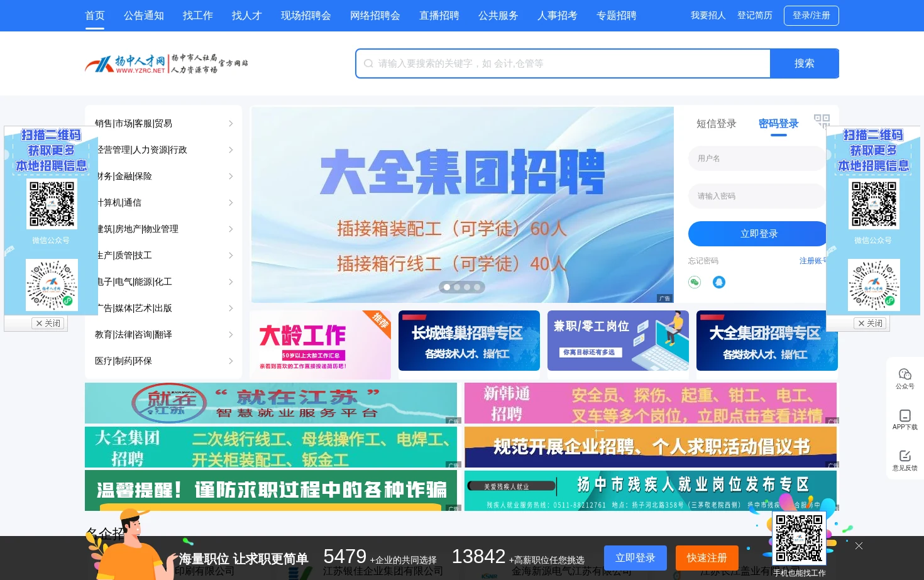The width and height of the screenshot is (924, 580).
Task: Click 立即登录 in the bottom bar
Action: coord(635,558)
